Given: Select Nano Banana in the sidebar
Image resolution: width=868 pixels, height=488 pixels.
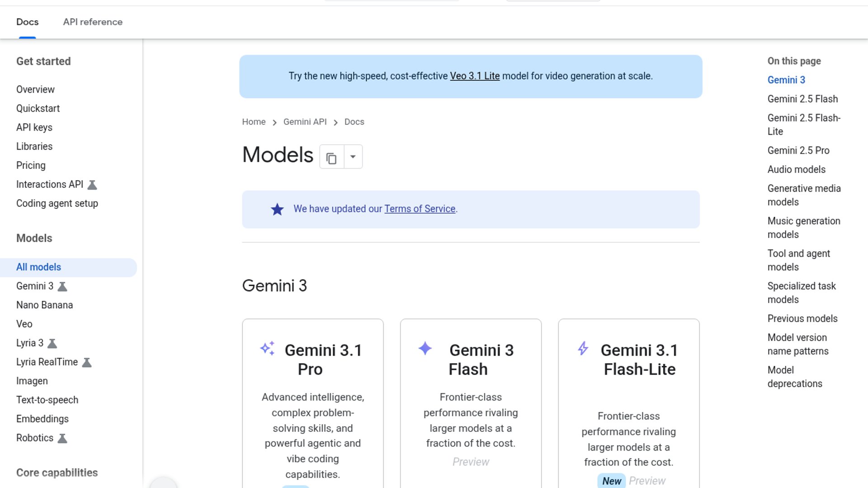Looking at the screenshot, I should point(44,305).
